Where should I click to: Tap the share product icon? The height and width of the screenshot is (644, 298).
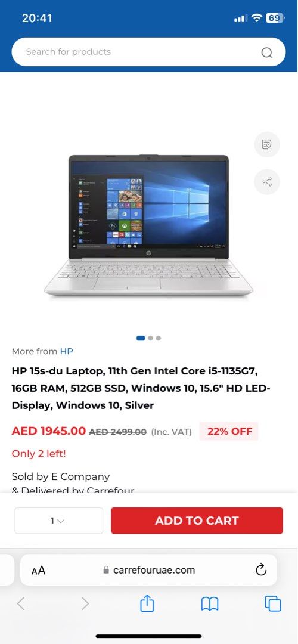tap(267, 182)
